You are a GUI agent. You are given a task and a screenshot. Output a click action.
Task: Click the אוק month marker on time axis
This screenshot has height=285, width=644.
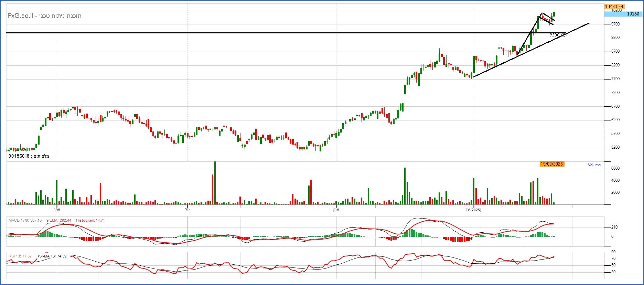[x=336, y=210]
